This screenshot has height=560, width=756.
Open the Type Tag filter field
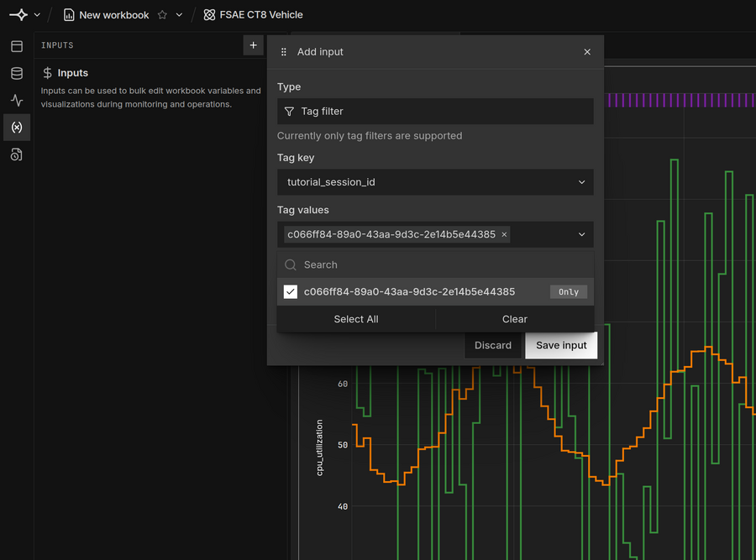tap(435, 112)
